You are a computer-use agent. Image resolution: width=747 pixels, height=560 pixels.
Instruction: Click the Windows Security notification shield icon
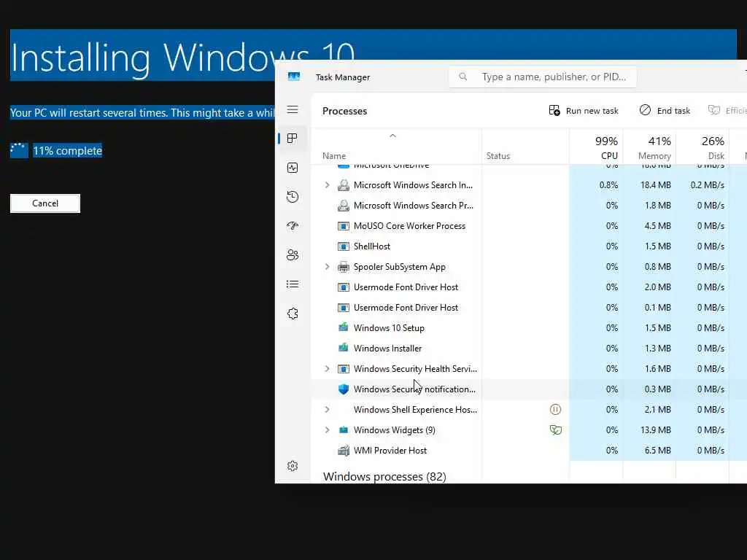344,389
